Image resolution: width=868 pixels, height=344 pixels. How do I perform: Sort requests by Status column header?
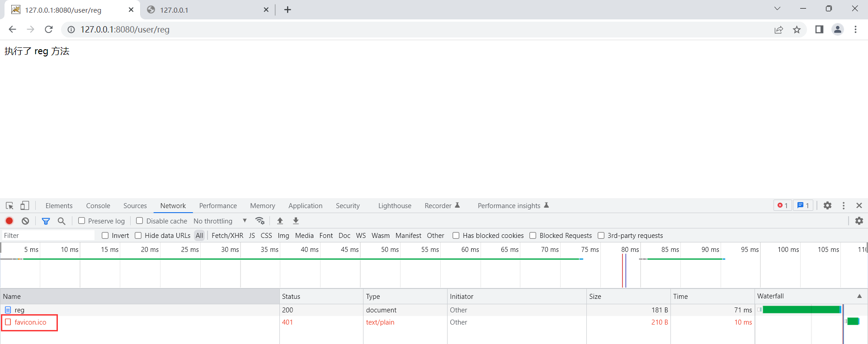click(x=321, y=296)
